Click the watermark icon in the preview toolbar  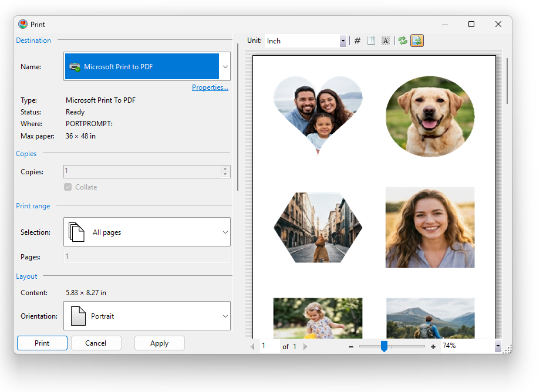pos(385,40)
